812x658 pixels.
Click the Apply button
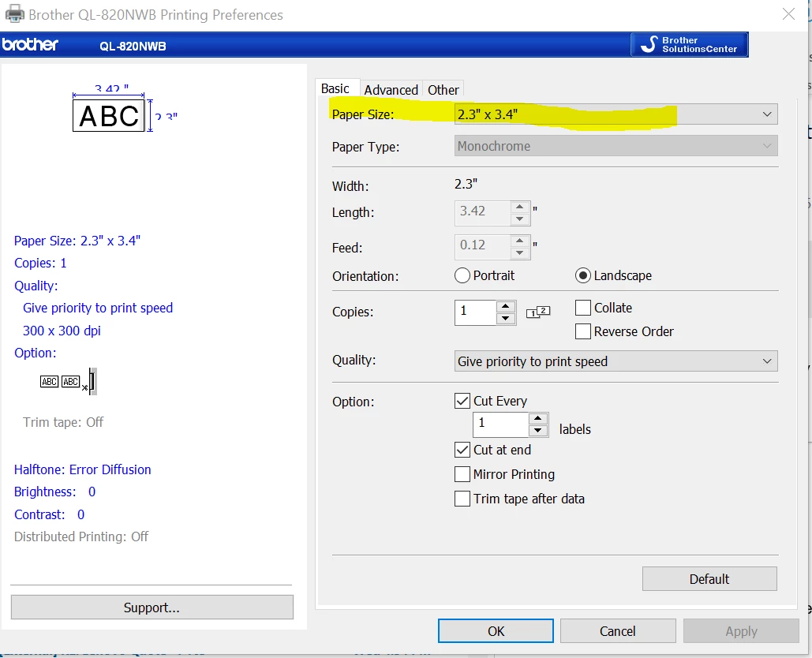741,631
